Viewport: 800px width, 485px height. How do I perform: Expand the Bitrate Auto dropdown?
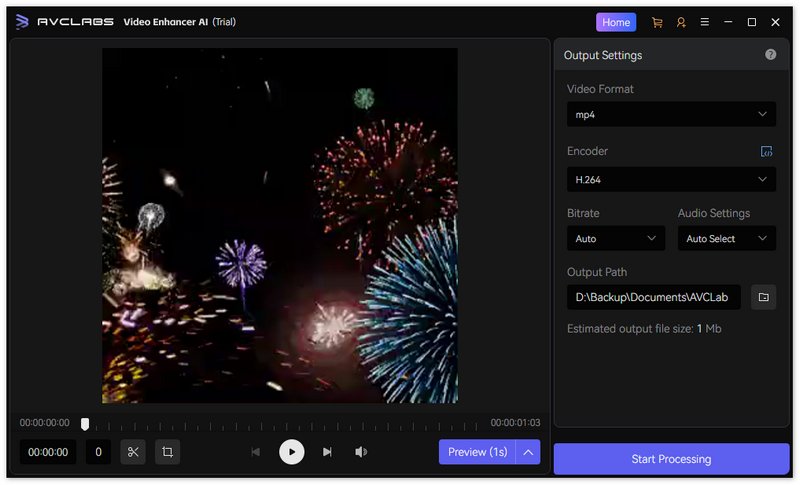(x=615, y=239)
